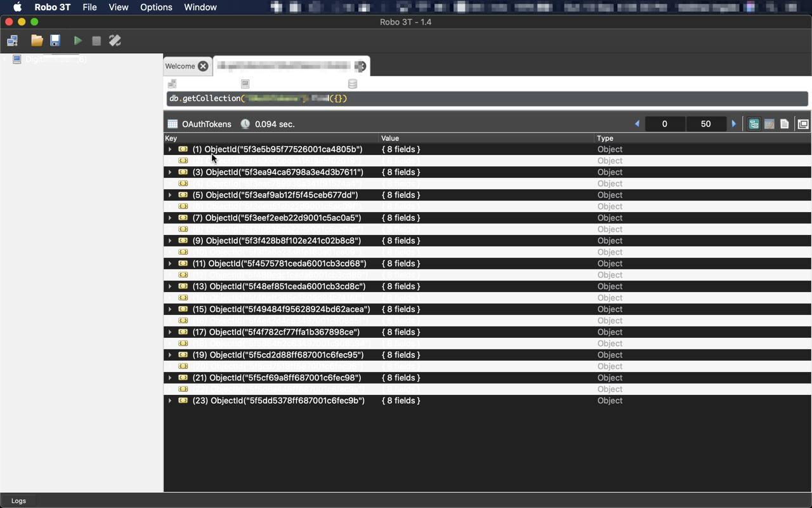Click the object icon of document (23)
Viewport: 812px width, 508px height.
(x=183, y=401)
